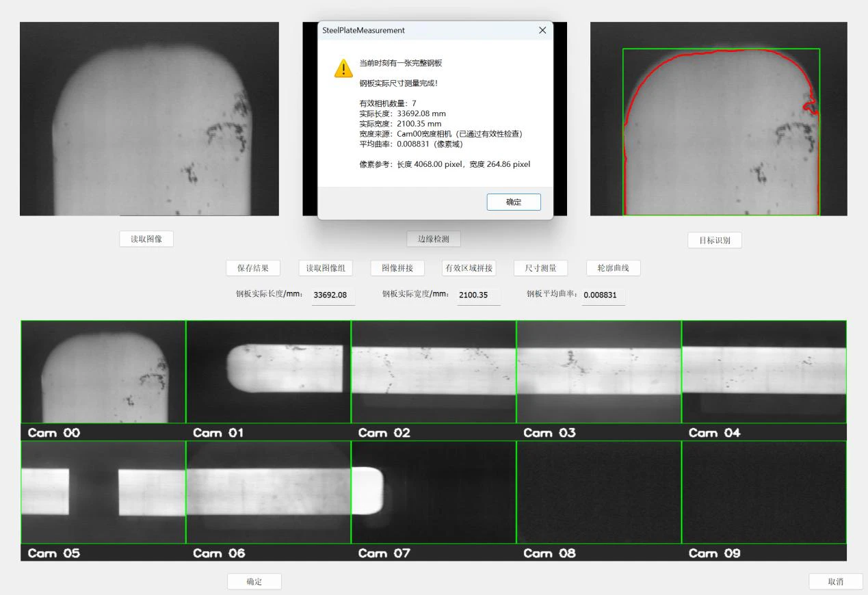This screenshot has height=595, width=868.
Task: Select the Cam 06 camera thumbnail
Action: (269, 492)
